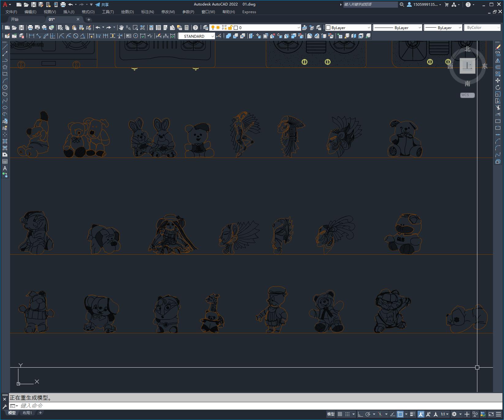
Task: Toggle snap mode in status bar
Action: [x=347, y=414]
